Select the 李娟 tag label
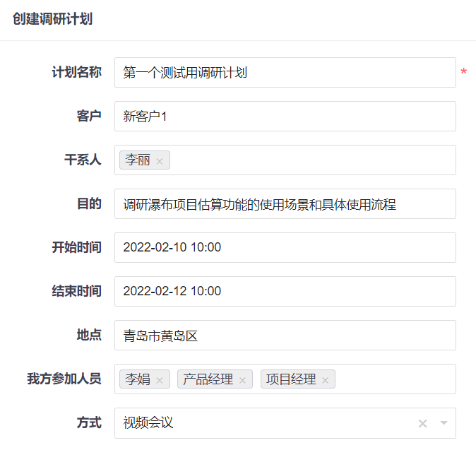The height and width of the screenshot is (450, 476). click(138, 379)
